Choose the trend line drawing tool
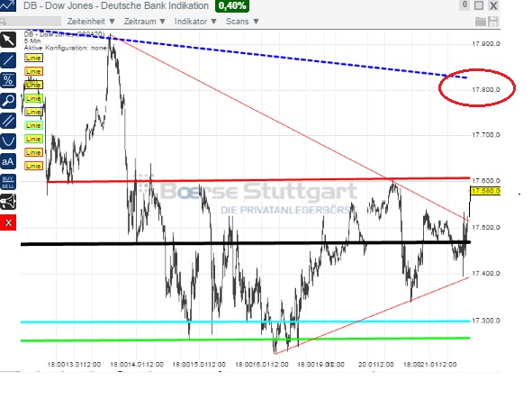The height and width of the screenshot is (399, 532). pyautogui.click(x=8, y=60)
